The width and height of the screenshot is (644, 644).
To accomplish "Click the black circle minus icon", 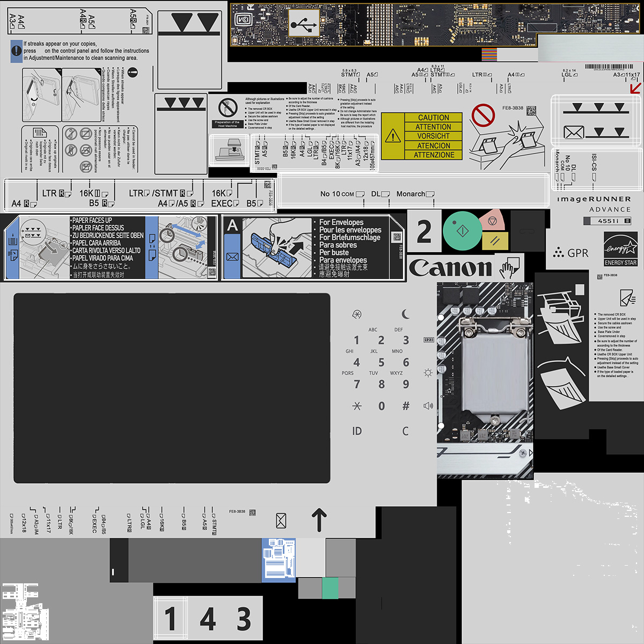I will click(133, 72).
